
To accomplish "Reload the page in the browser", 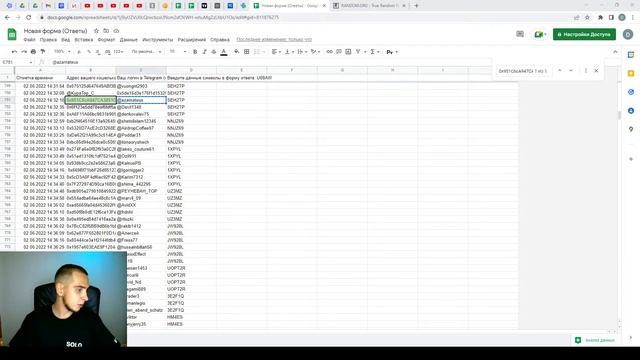I will coord(29,18).
